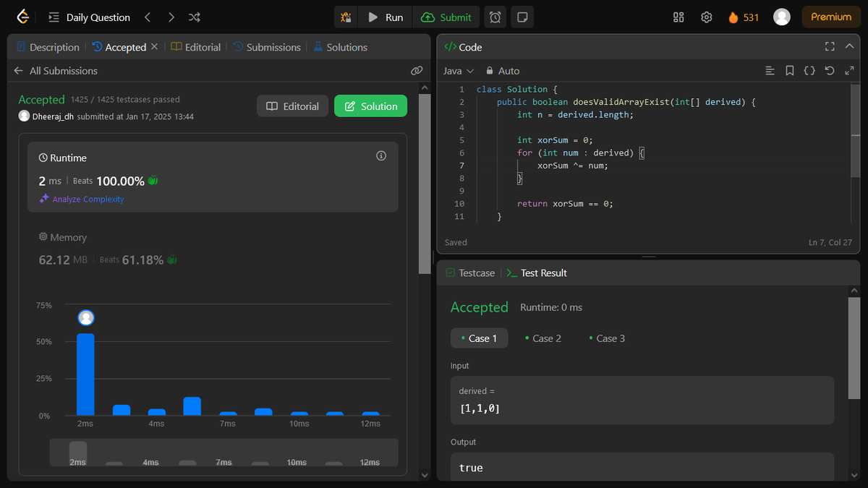This screenshot has width=868, height=488.
Task: Select the Accepted tab
Action: click(x=119, y=47)
